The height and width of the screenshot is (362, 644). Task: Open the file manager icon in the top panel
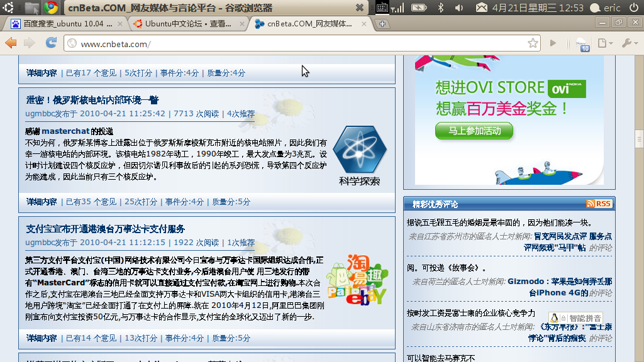31,8
